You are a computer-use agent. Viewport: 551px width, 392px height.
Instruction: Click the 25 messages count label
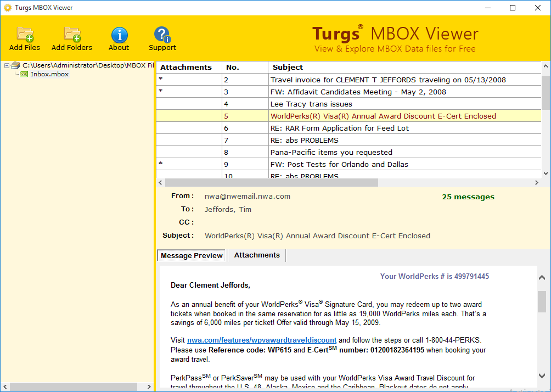pos(468,197)
